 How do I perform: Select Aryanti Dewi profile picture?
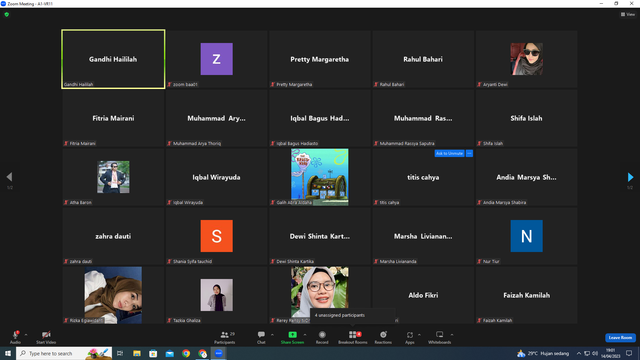527,59
